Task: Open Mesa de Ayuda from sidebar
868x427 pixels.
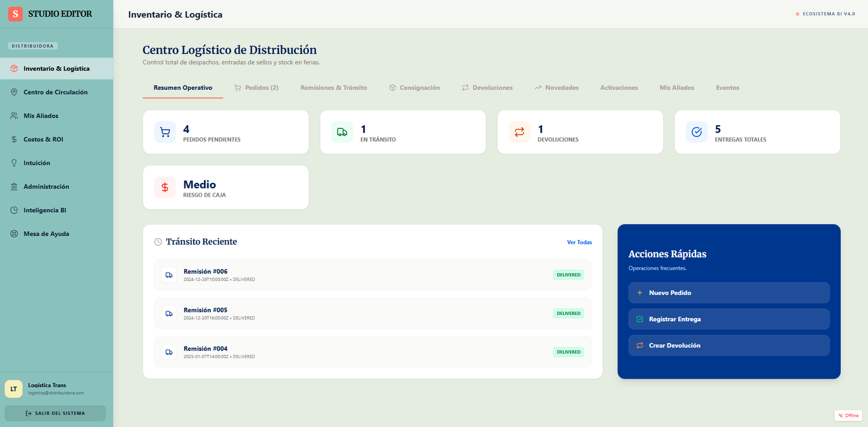Action: [46, 234]
